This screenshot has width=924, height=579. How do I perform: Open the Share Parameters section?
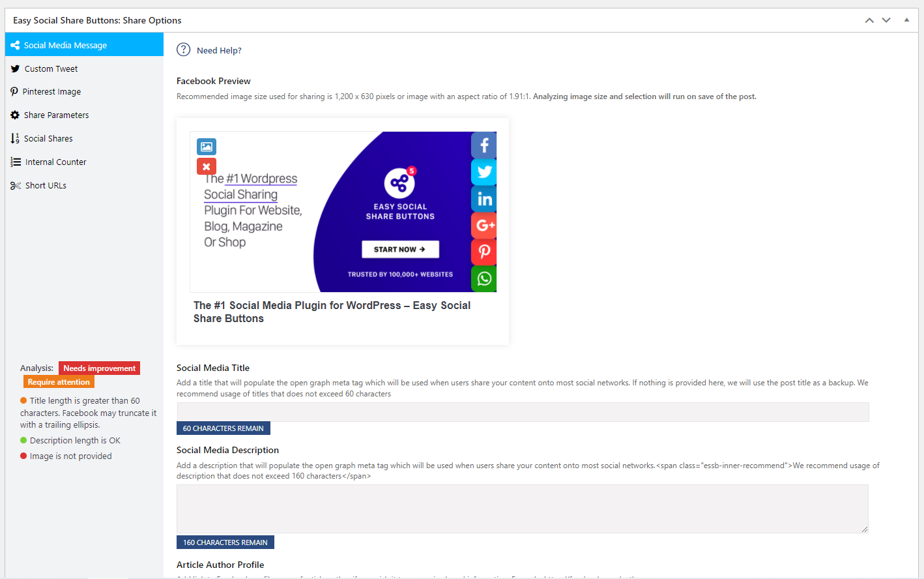click(56, 115)
